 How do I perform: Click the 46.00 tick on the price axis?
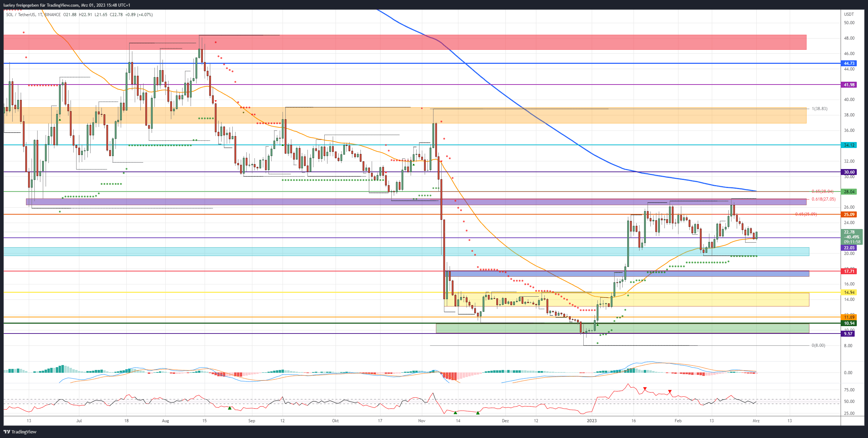pyautogui.click(x=849, y=54)
